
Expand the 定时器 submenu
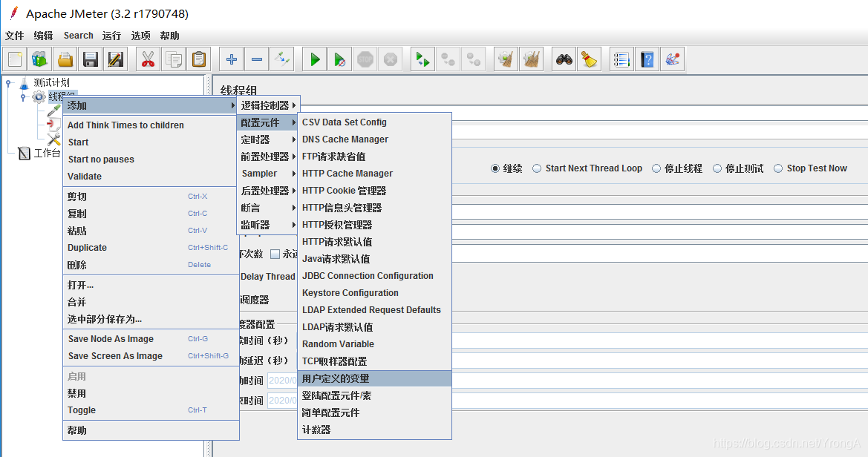point(269,139)
